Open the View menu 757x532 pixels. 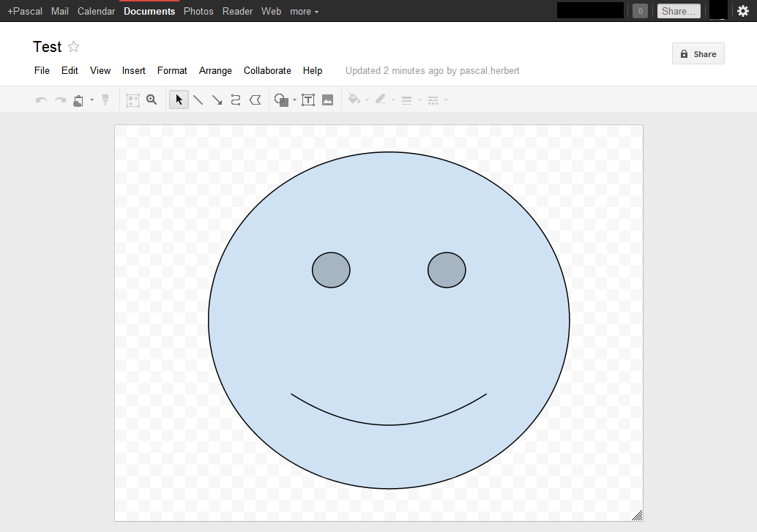tap(100, 70)
